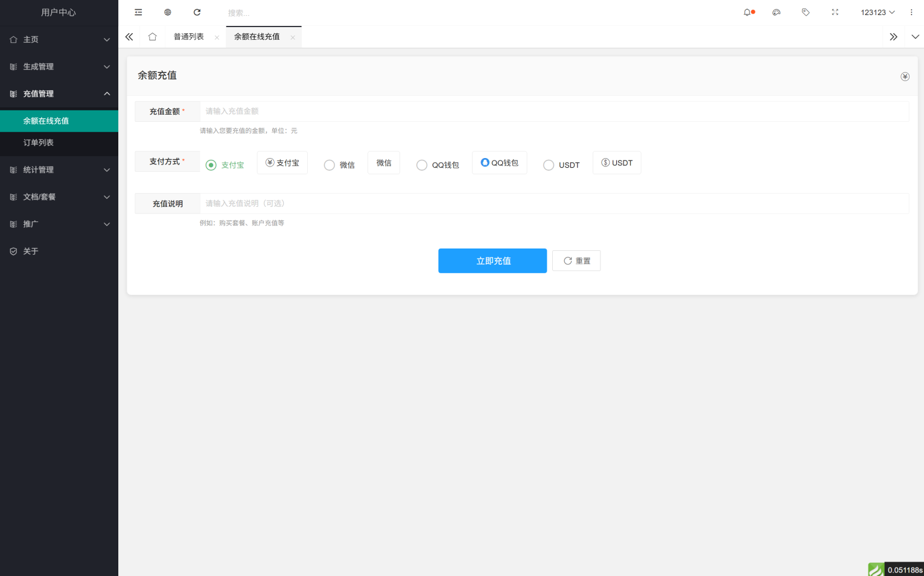Expand the 统计管理 sidebar section
This screenshot has height=576, width=924.
pos(59,169)
